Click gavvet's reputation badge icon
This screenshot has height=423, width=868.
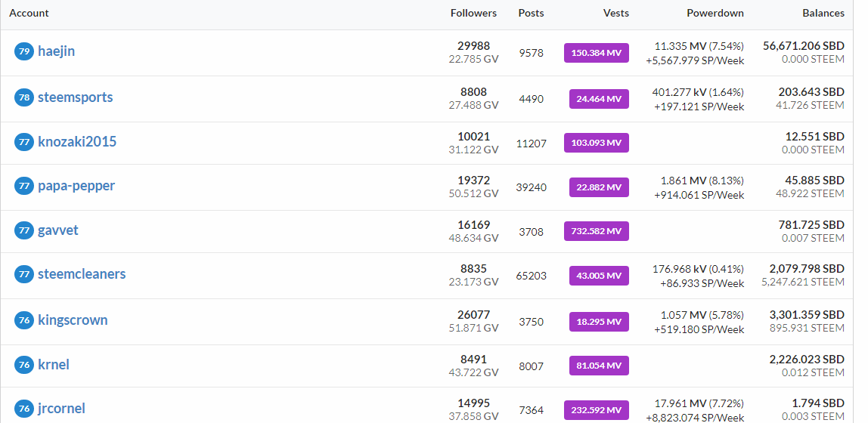click(23, 230)
